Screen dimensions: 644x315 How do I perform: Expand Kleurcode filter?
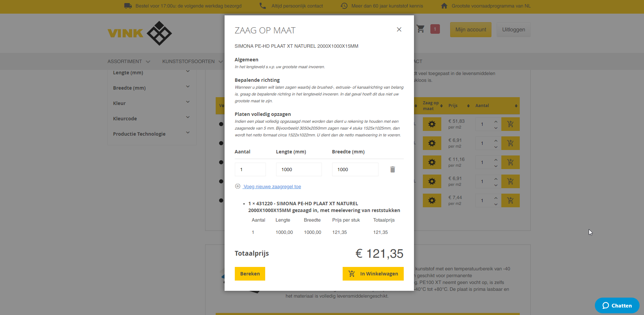click(152, 118)
